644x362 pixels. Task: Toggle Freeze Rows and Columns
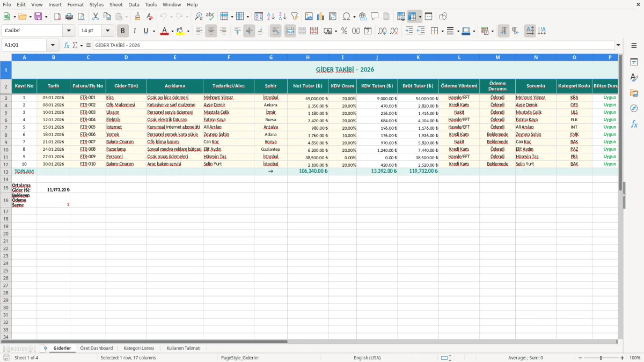pos(413,17)
